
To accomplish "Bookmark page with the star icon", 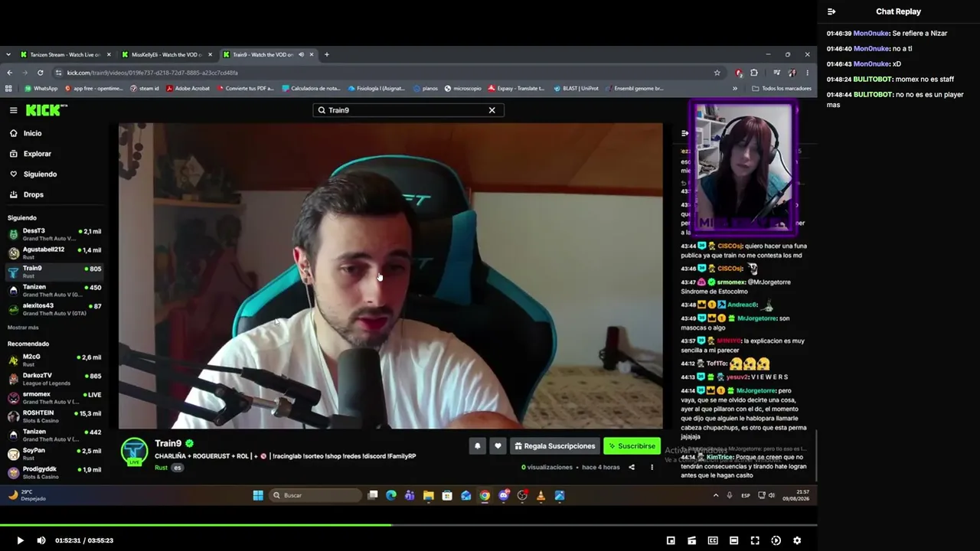I will tap(717, 73).
